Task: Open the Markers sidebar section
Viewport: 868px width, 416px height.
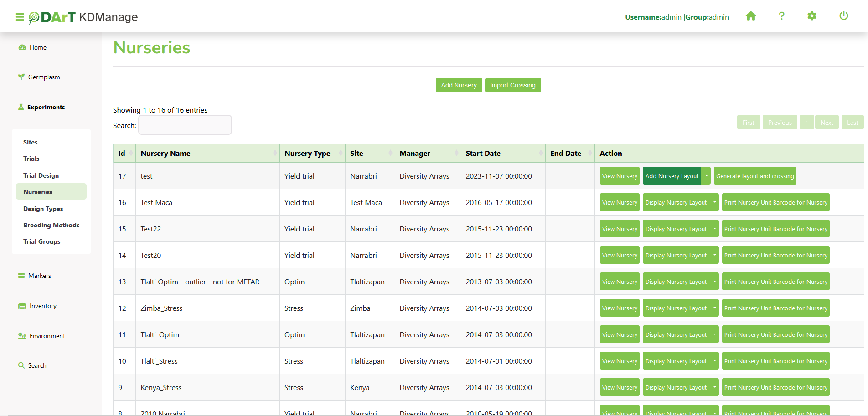Action: pyautogui.click(x=39, y=276)
